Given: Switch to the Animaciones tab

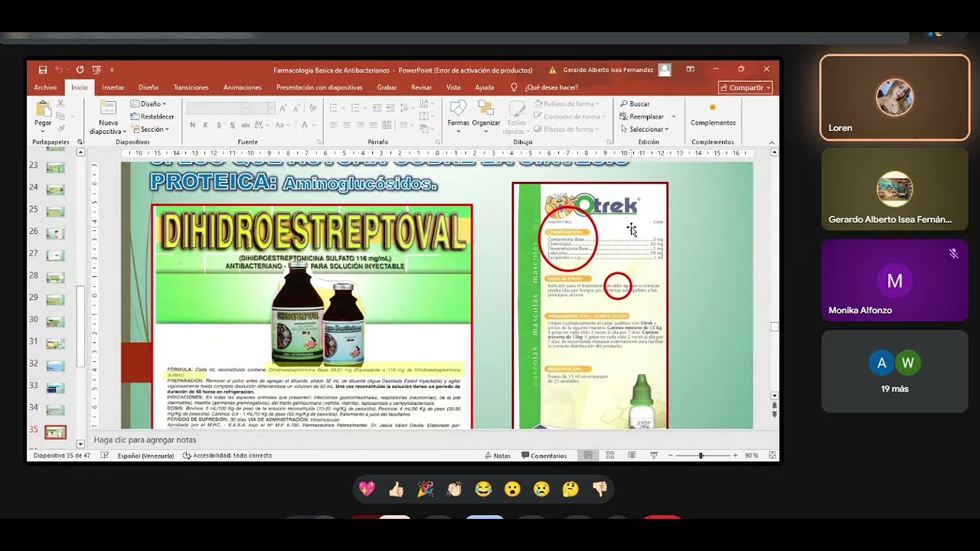Looking at the screenshot, I should coord(242,87).
